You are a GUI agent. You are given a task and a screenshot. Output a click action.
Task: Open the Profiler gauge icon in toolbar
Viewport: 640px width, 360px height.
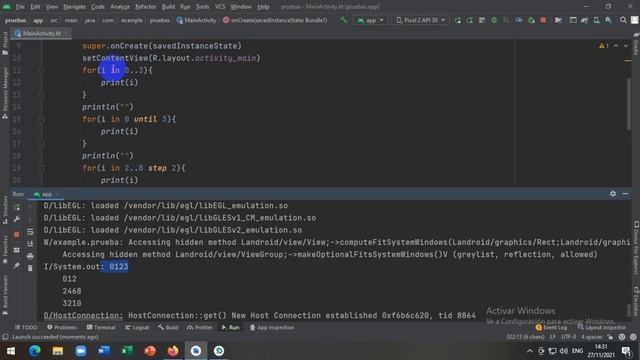518,20
